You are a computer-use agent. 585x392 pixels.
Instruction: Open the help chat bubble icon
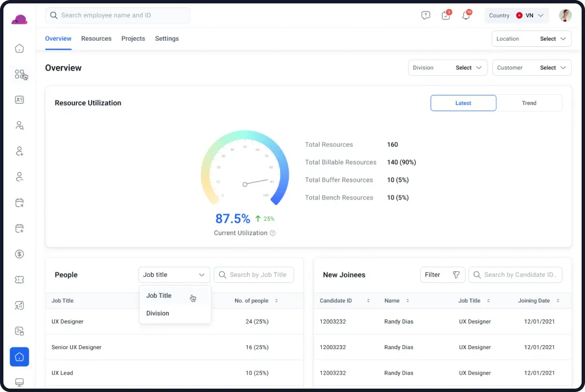(x=426, y=15)
